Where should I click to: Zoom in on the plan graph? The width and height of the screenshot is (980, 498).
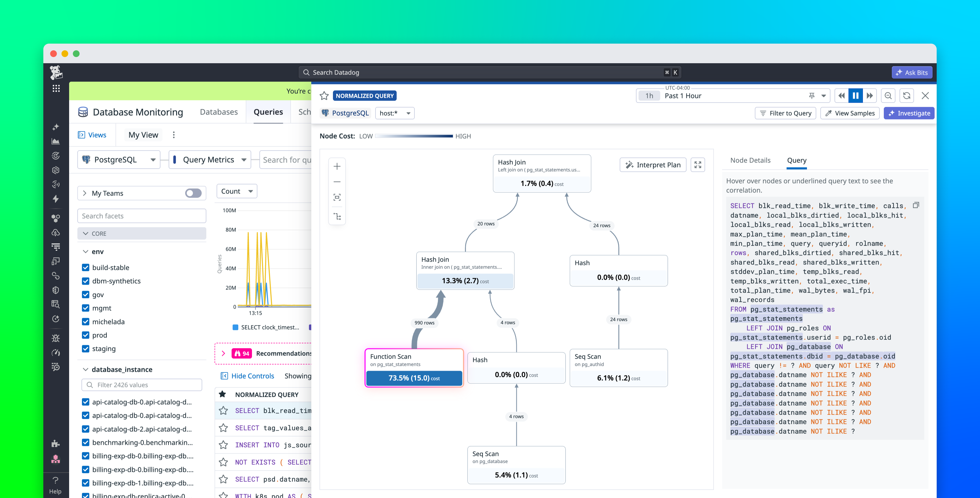(337, 166)
